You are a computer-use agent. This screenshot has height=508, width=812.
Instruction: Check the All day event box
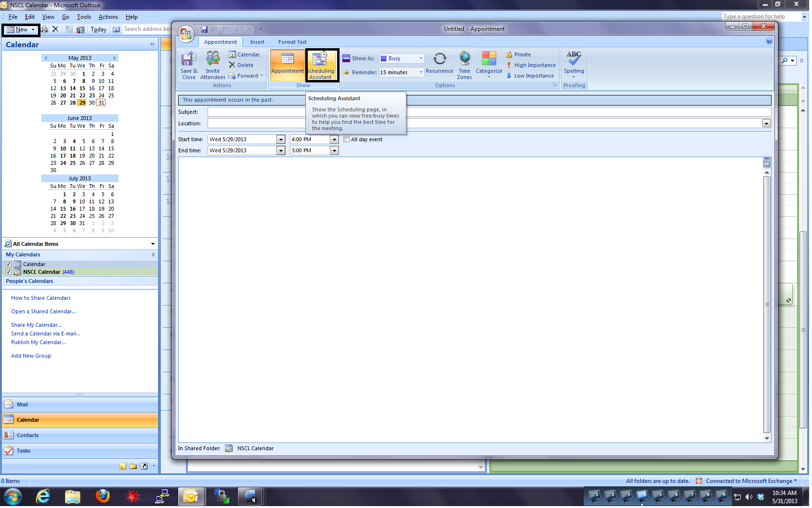coord(347,140)
